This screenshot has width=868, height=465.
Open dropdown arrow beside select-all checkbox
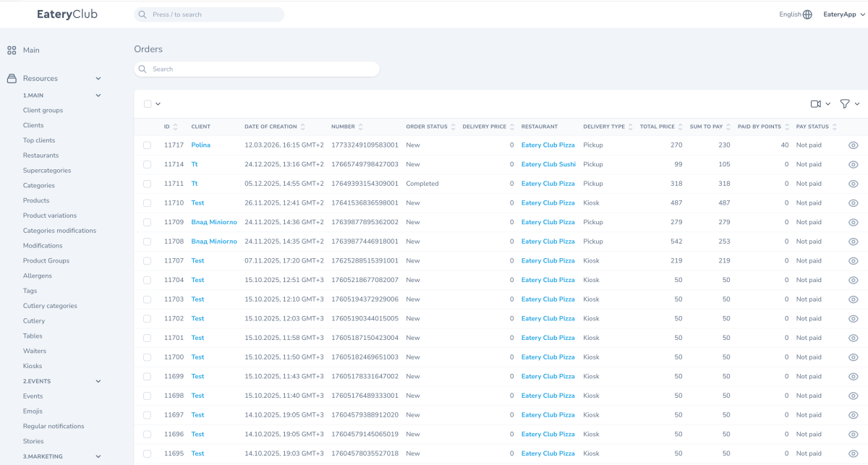pos(158,104)
